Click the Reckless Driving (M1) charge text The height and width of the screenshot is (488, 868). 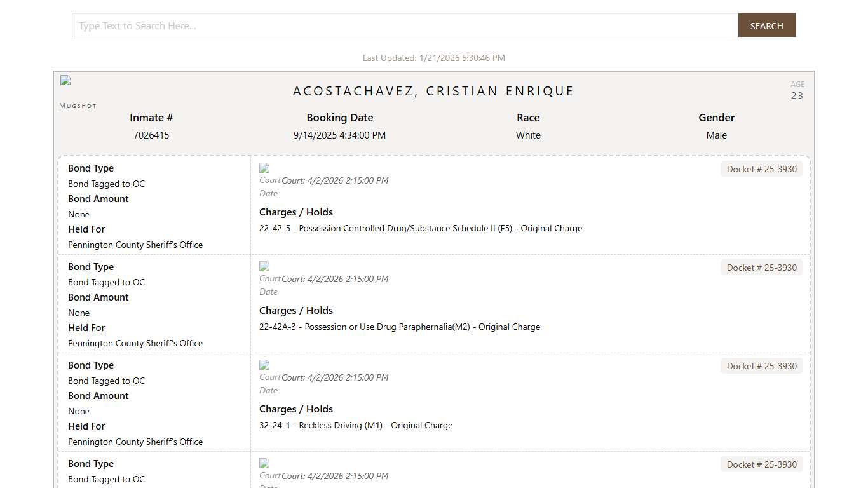point(355,426)
